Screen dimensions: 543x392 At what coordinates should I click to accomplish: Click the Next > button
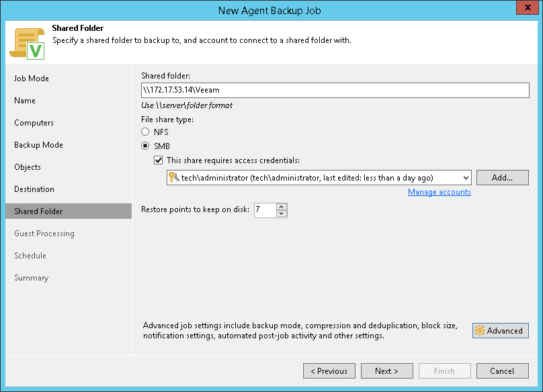[x=386, y=371]
